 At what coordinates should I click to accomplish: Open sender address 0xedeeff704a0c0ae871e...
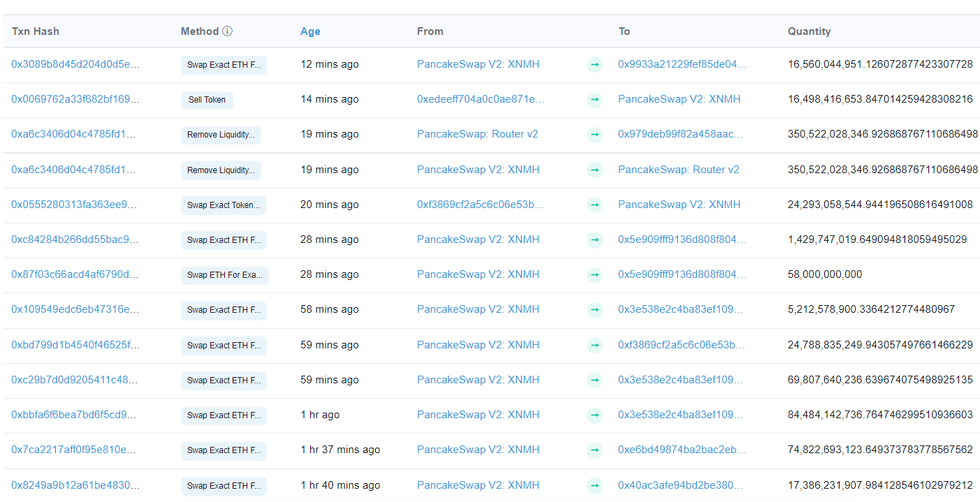(x=481, y=99)
